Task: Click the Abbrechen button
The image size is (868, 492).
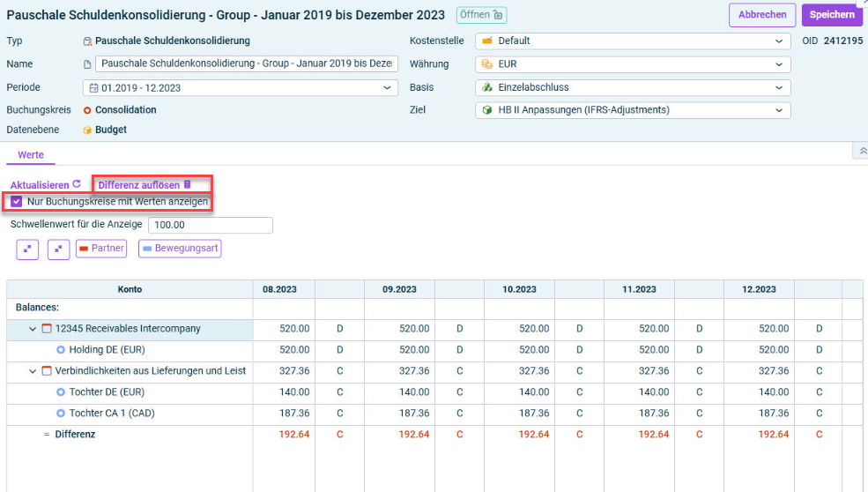Action: 761,15
